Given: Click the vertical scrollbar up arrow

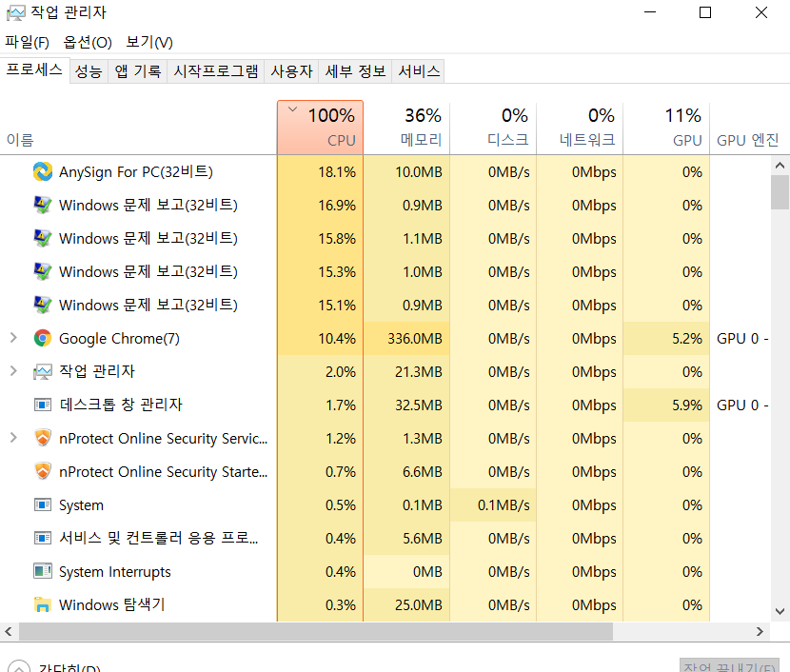Looking at the screenshot, I should (x=780, y=165).
